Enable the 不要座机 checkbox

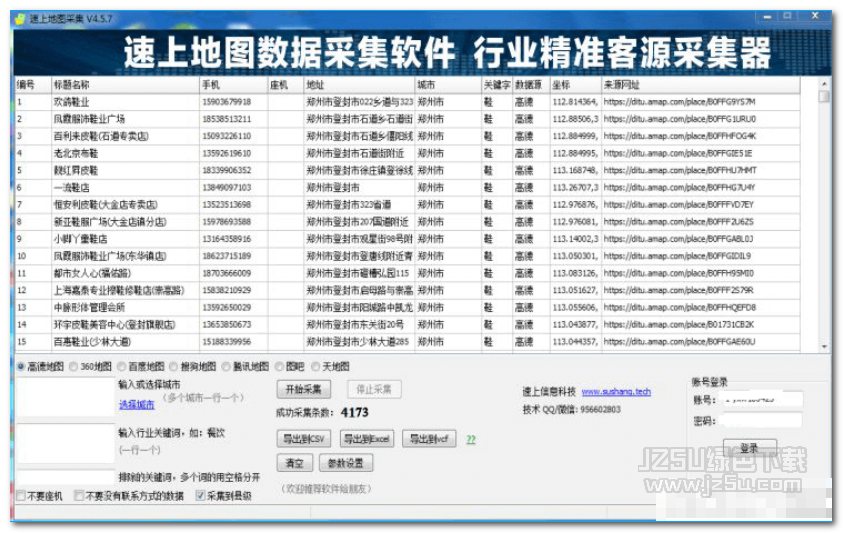(21, 496)
